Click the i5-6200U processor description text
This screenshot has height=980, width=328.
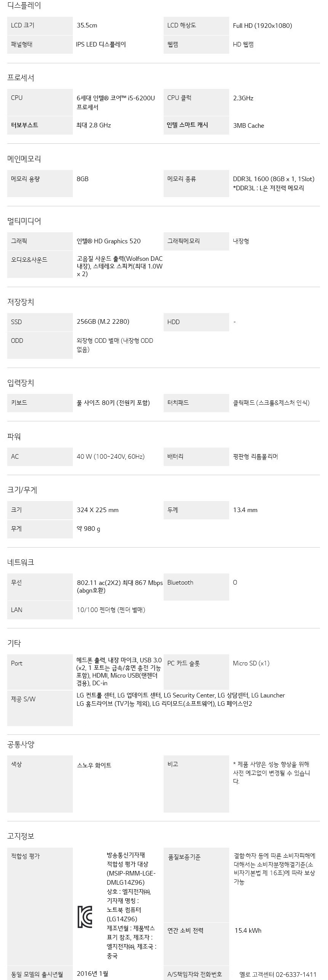116,102
